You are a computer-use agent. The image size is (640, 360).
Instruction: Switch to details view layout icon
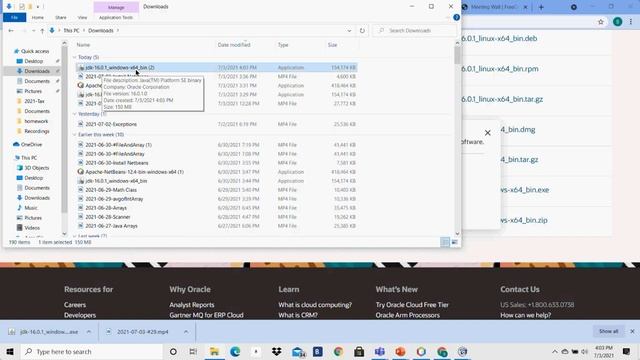445,242
